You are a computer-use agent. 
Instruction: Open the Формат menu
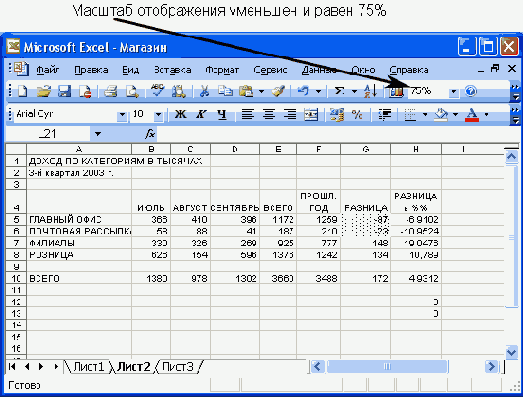click(222, 70)
